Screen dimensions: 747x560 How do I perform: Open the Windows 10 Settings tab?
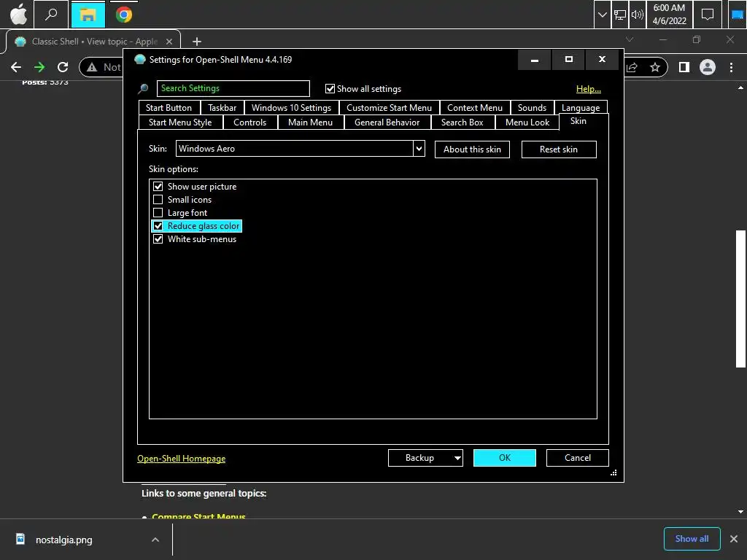coord(291,108)
